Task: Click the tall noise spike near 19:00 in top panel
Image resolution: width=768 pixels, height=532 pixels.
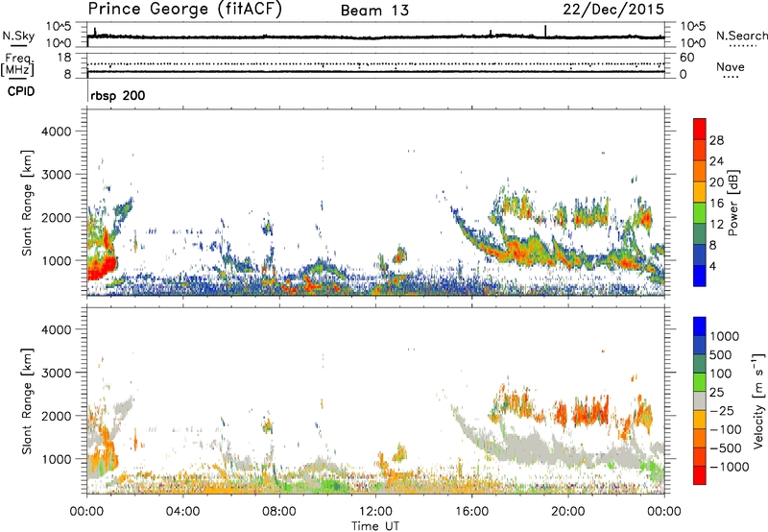Action: pos(545,31)
